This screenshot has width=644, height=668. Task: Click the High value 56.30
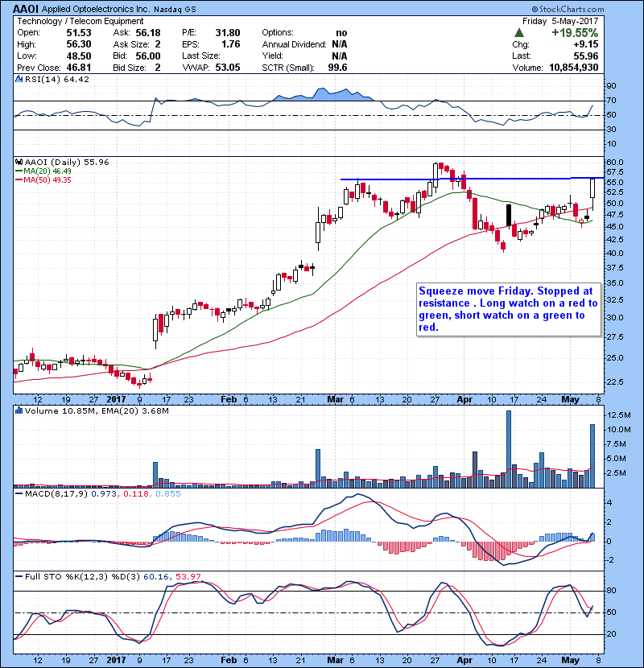click(79, 44)
